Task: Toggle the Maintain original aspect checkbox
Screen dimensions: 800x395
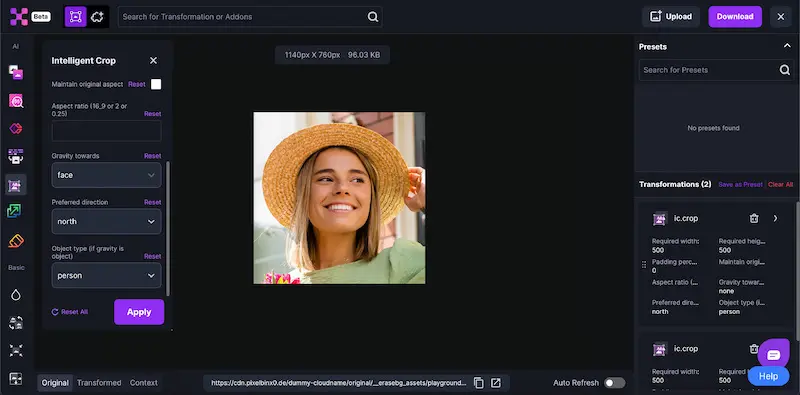Action: coord(156,84)
